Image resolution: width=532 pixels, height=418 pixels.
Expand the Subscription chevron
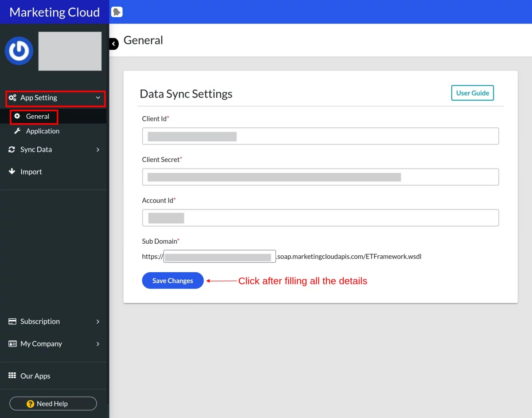(98, 321)
